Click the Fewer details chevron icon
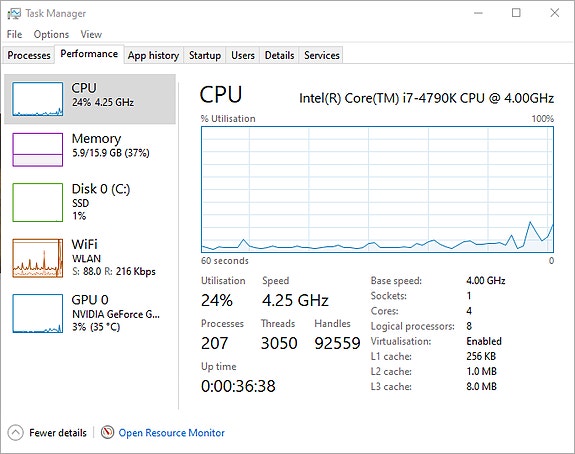This screenshot has width=575, height=454. tap(15, 433)
